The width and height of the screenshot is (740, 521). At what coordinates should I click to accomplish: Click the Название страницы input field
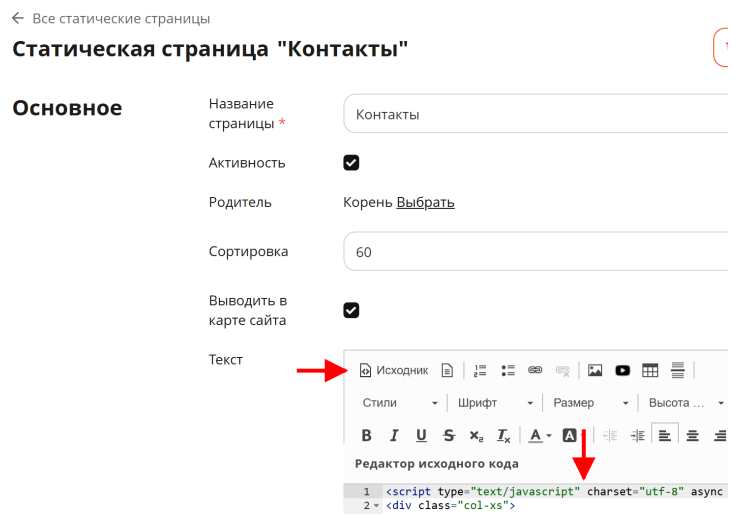click(x=536, y=114)
